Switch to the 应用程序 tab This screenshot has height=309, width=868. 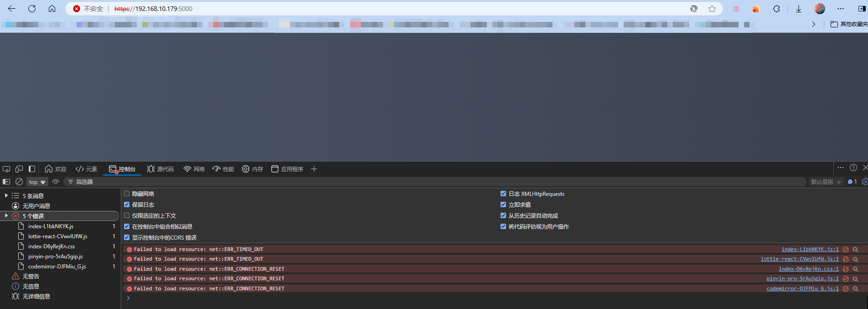click(287, 169)
